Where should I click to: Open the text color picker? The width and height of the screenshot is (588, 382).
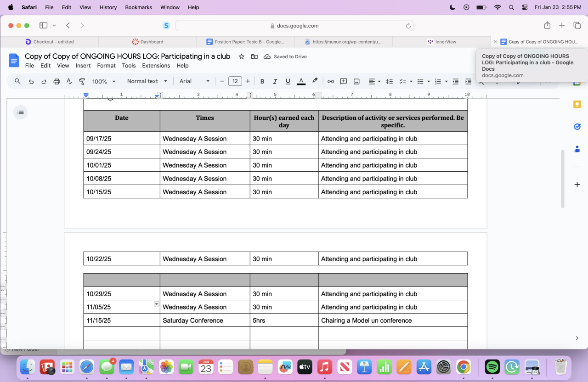pos(301,81)
